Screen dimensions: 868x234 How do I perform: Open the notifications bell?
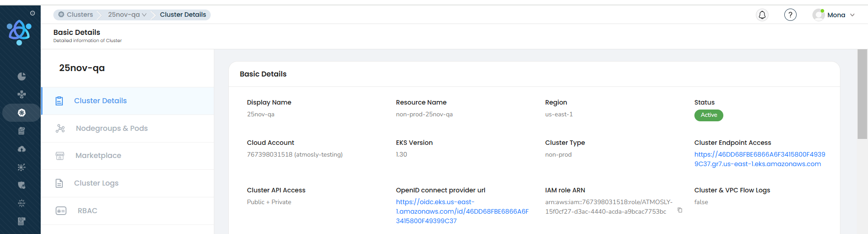[x=762, y=15]
